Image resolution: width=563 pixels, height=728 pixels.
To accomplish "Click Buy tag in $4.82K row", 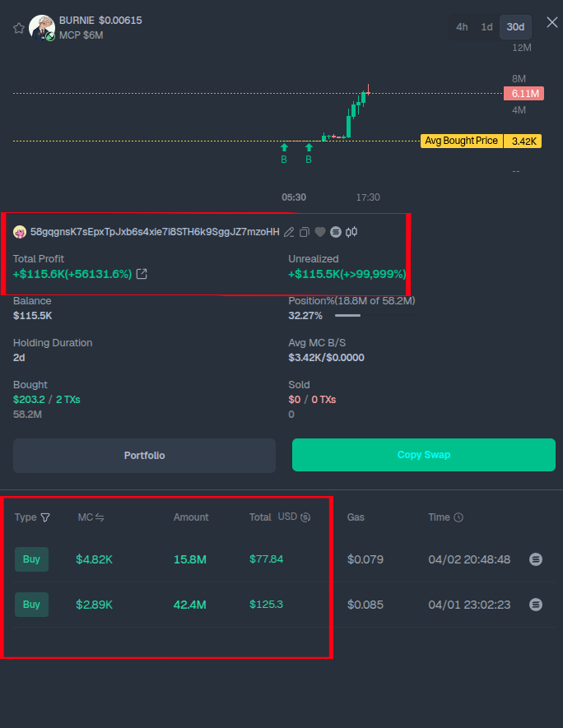I will pyautogui.click(x=31, y=559).
